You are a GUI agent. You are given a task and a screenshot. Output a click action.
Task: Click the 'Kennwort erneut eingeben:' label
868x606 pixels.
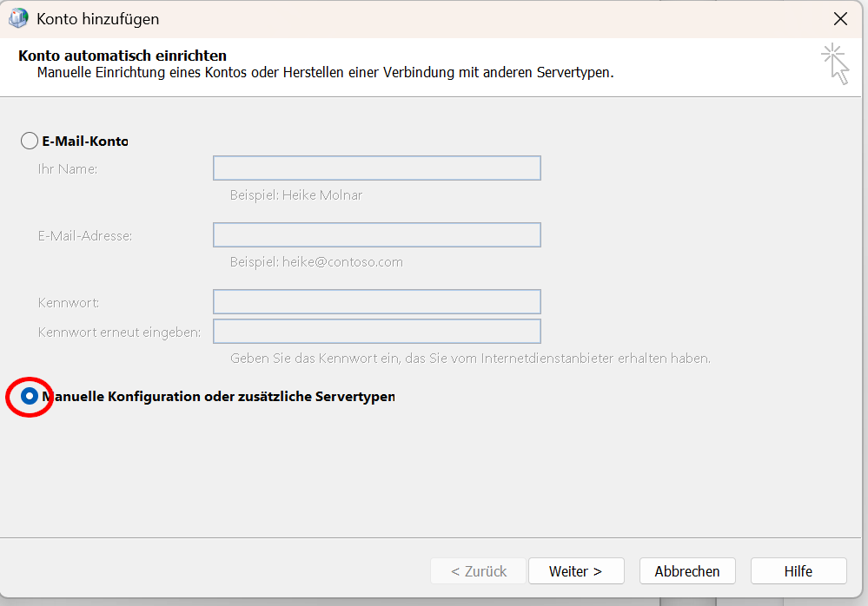pos(119,333)
